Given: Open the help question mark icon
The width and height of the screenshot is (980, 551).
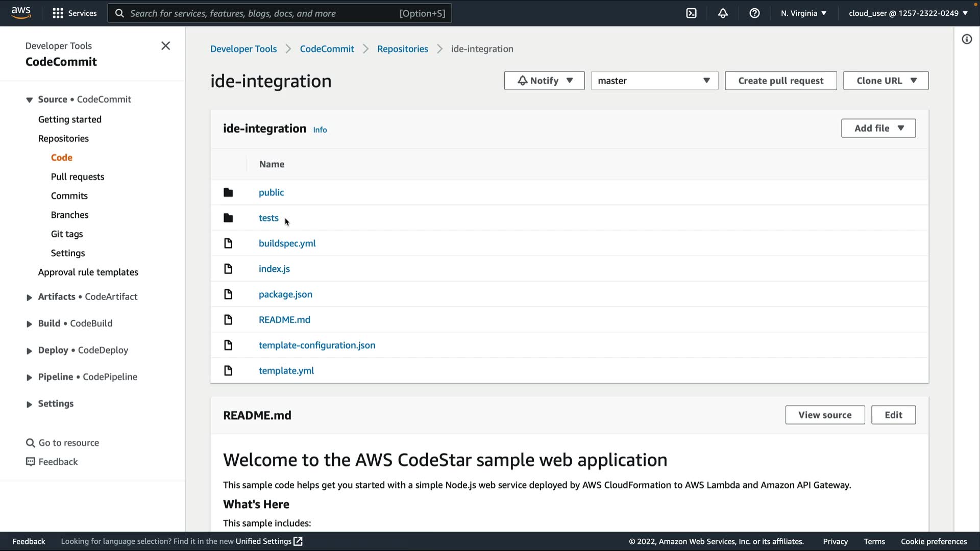Looking at the screenshot, I should pos(754,13).
